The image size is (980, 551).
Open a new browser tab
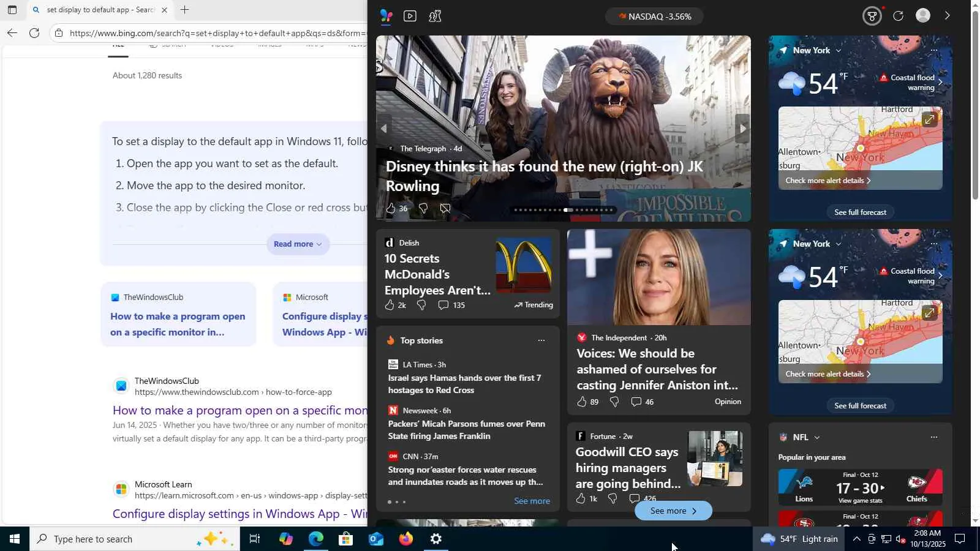coord(184,10)
